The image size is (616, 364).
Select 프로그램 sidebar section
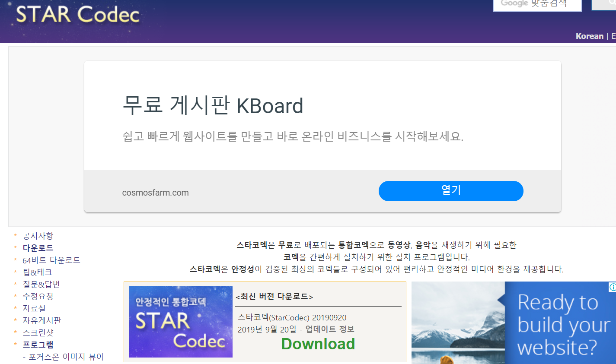[38, 345]
